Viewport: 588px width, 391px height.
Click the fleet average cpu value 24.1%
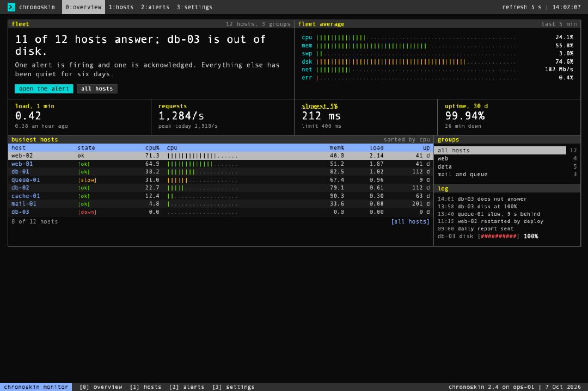pyautogui.click(x=564, y=38)
